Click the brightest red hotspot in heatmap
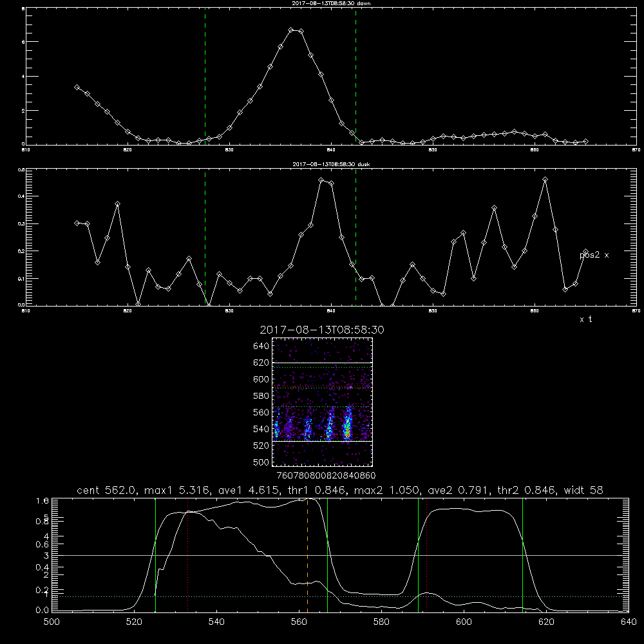The height and width of the screenshot is (644, 644). (348, 433)
